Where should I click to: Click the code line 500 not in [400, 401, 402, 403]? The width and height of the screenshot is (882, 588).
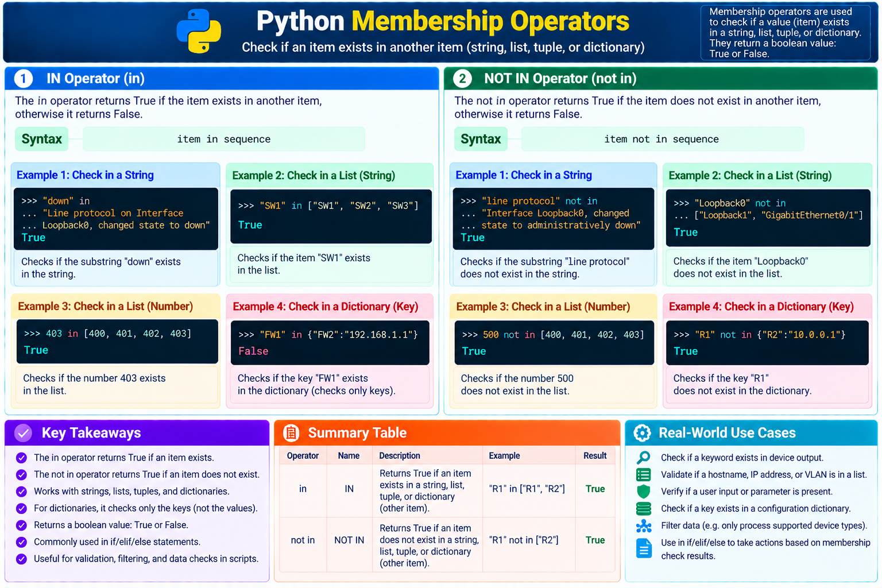(x=552, y=334)
